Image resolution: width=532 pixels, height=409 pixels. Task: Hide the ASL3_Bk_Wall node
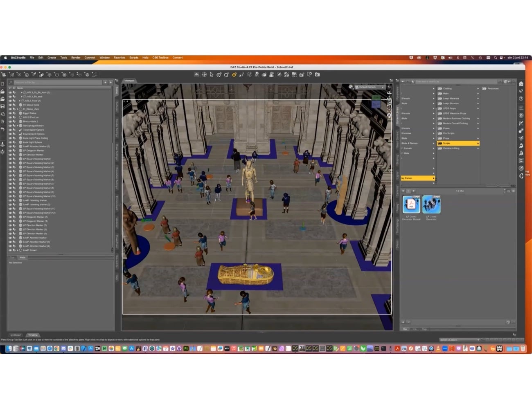pyautogui.click(x=10, y=97)
